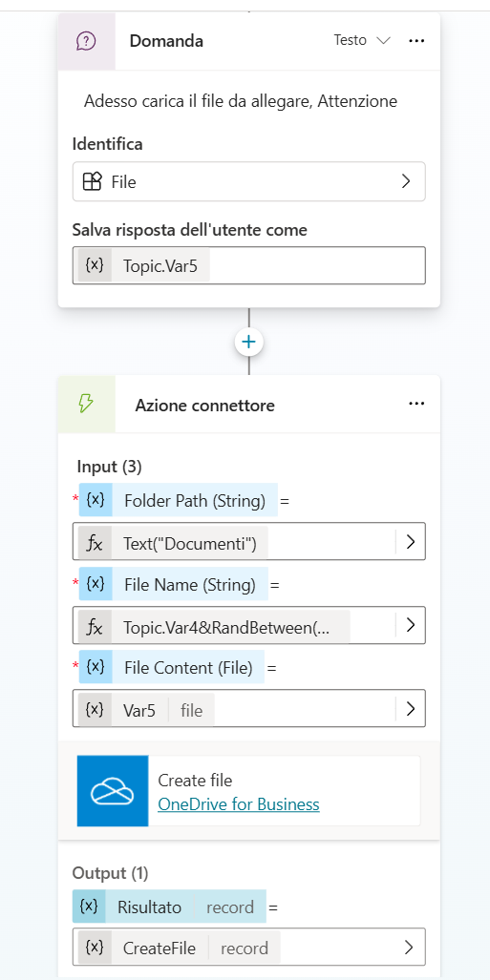Click the Domanda question mark icon
The image size is (490, 980).
[86, 41]
